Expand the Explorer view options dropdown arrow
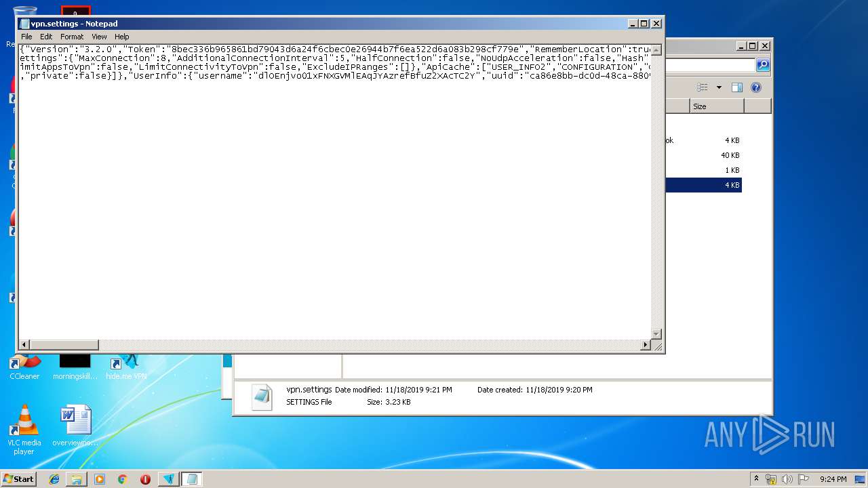868x488 pixels. (719, 87)
